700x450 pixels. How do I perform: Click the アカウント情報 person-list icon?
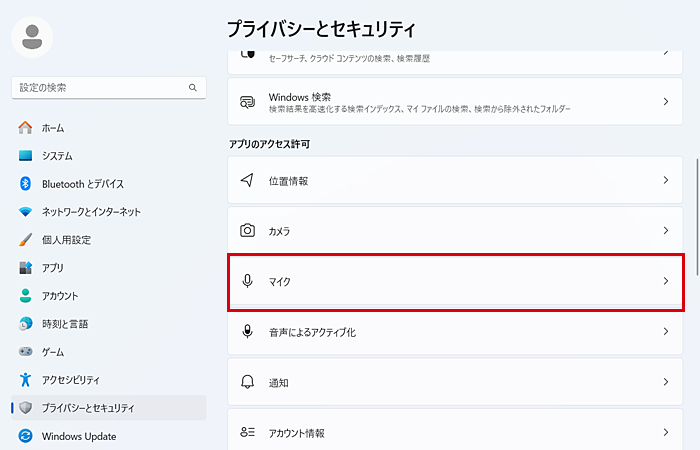coord(247,432)
